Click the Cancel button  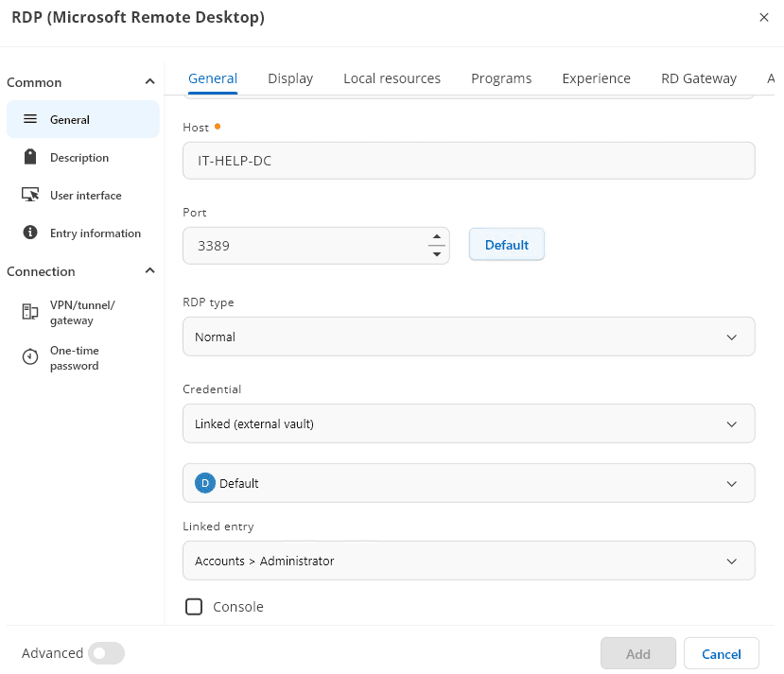(x=721, y=653)
